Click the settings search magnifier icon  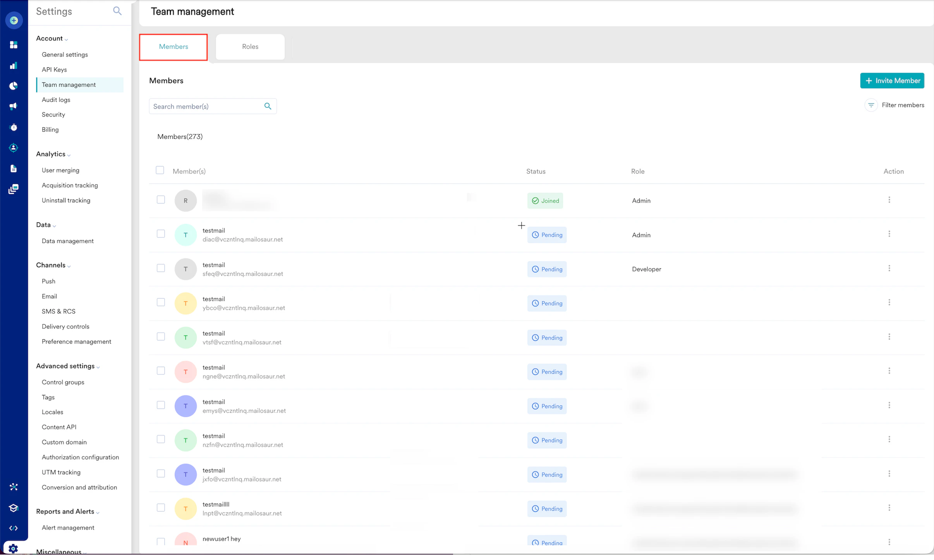pyautogui.click(x=117, y=11)
